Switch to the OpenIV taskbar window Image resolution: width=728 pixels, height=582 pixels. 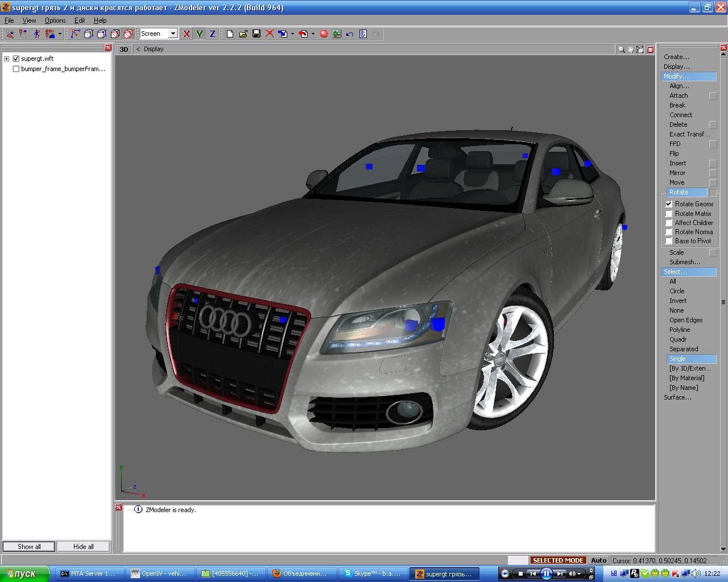pyautogui.click(x=160, y=573)
